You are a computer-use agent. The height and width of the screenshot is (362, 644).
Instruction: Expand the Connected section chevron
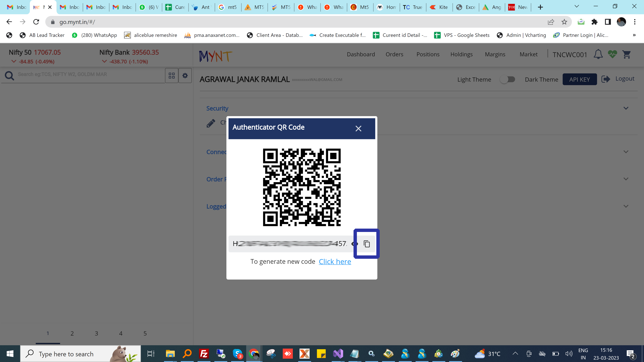pos(626,152)
